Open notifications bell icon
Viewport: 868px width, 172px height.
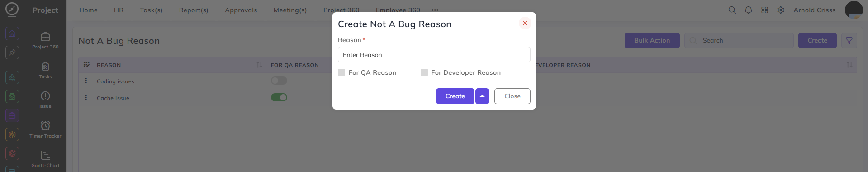click(x=748, y=10)
